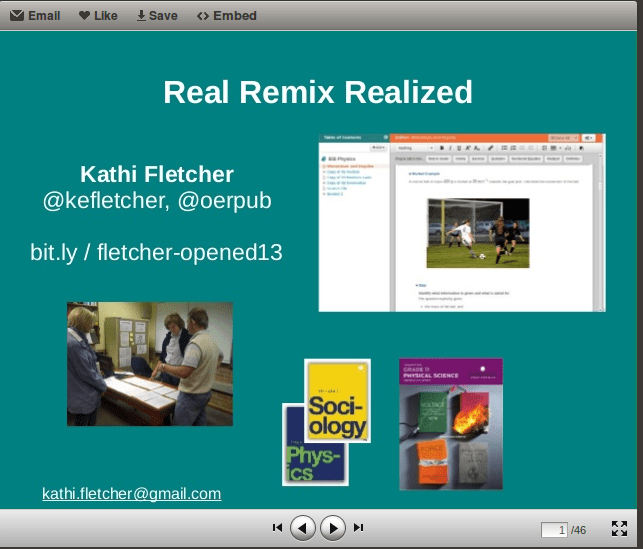643x549 pixels.
Task: Click the Kathi Fletcher author name
Action: coord(157,174)
